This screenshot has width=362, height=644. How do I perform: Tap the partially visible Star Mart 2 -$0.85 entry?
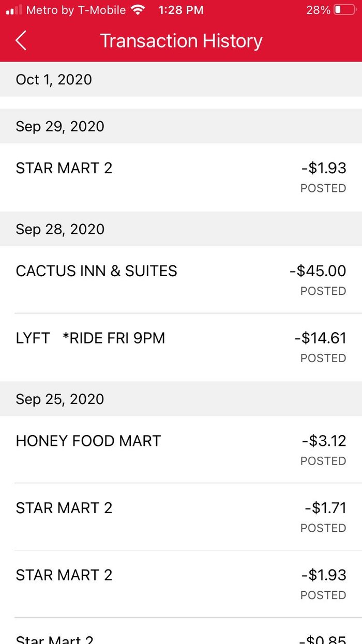181,631
